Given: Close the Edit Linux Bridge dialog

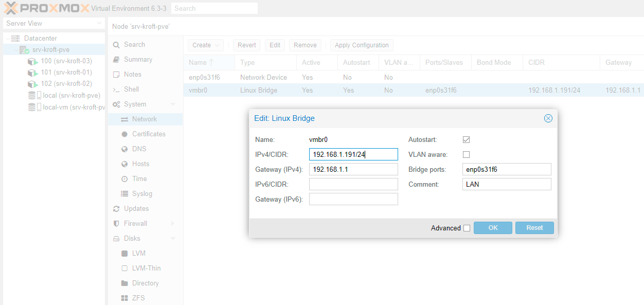Looking at the screenshot, I should (548, 118).
